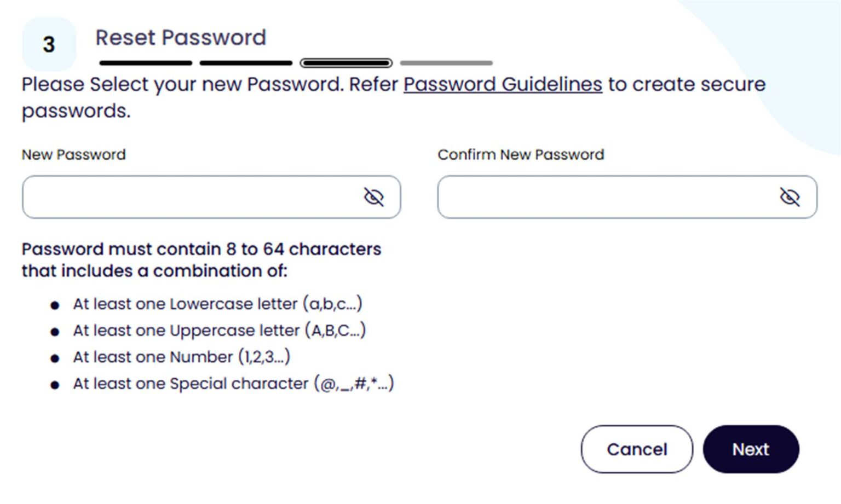Select the first step progress bar segment
Image resolution: width=841 pixels, height=504 pixels.
coord(146,63)
